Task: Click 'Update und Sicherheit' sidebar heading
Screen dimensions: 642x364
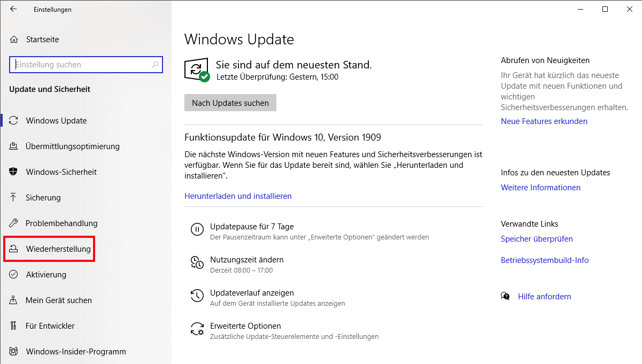Action: click(x=50, y=89)
